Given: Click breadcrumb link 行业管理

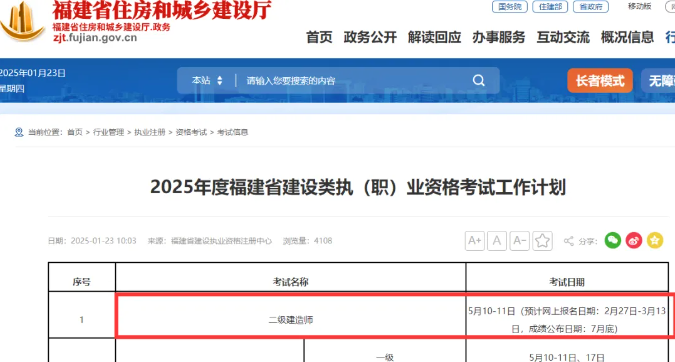Looking at the screenshot, I should click(108, 132).
